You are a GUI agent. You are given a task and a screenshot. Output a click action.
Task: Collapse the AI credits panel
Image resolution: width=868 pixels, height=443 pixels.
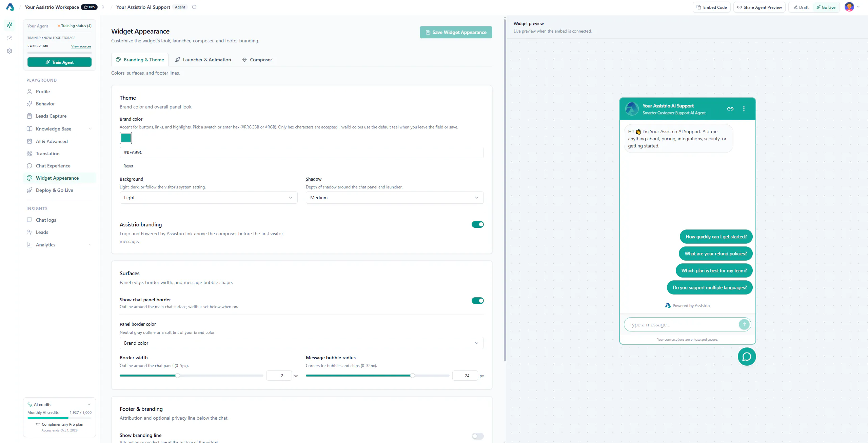coord(89,404)
